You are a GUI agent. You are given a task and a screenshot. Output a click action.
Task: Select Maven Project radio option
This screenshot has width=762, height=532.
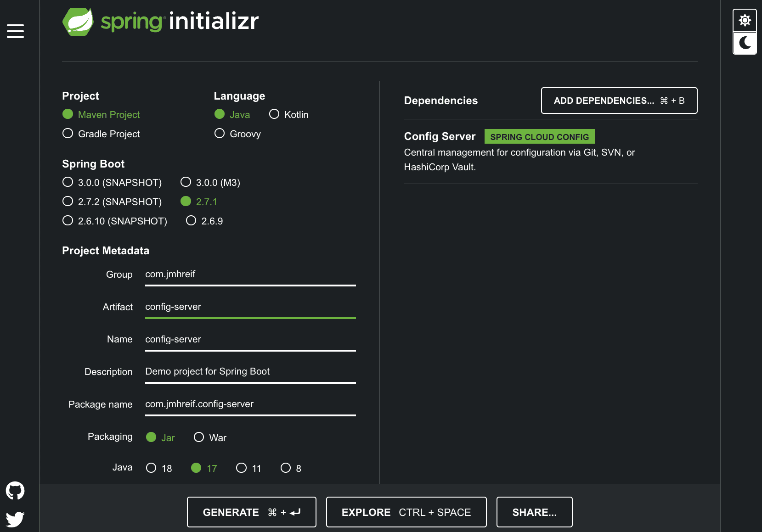coord(101,114)
